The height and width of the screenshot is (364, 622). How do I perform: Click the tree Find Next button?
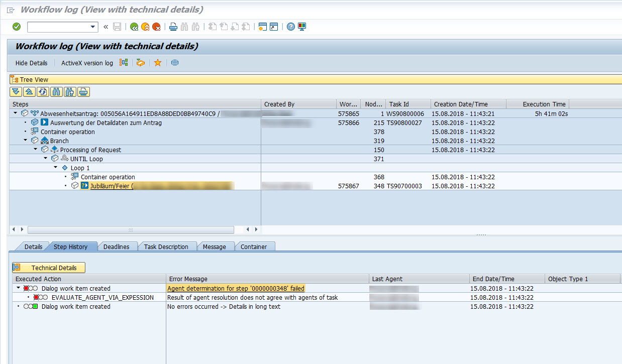coord(70,91)
